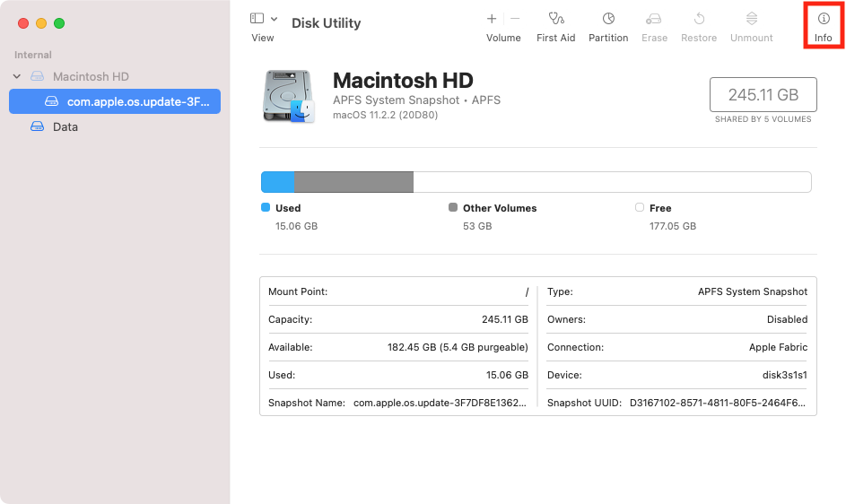Click the Available 182.45 GB value
Image resolution: width=846 pixels, height=504 pixels.
(x=458, y=347)
